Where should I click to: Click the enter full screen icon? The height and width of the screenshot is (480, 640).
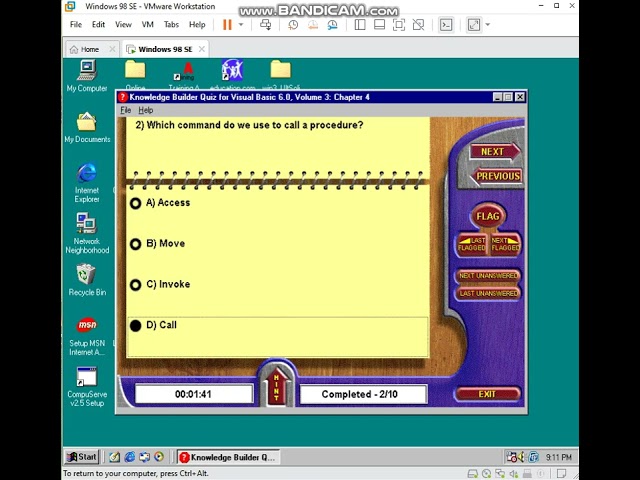[399, 25]
